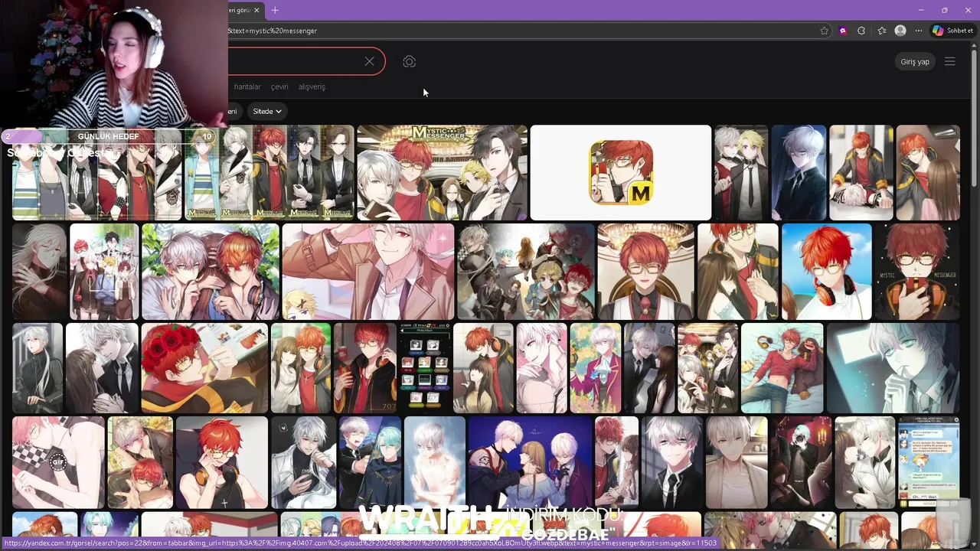Open Copilot 'Sohbet et' chat
Image resolution: width=980 pixels, height=551 pixels.
click(952, 31)
